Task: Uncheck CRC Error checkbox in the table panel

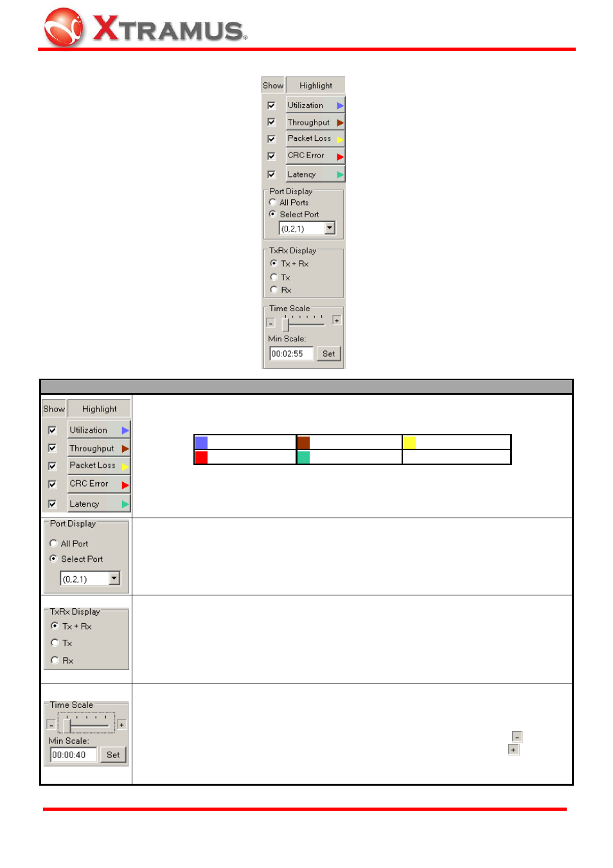Action: pyautogui.click(x=53, y=485)
